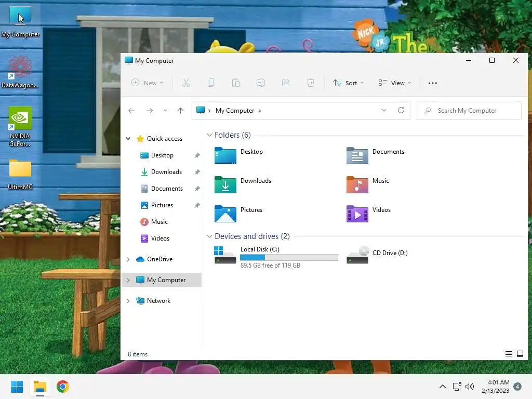Click the Delete trash icon
The width and height of the screenshot is (532, 399).
coord(311,83)
